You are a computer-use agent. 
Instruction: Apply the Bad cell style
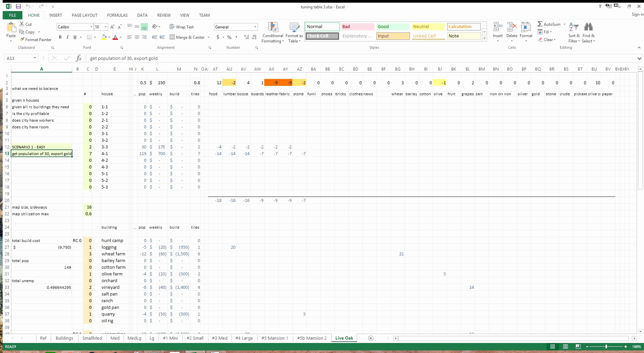pos(357,26)
